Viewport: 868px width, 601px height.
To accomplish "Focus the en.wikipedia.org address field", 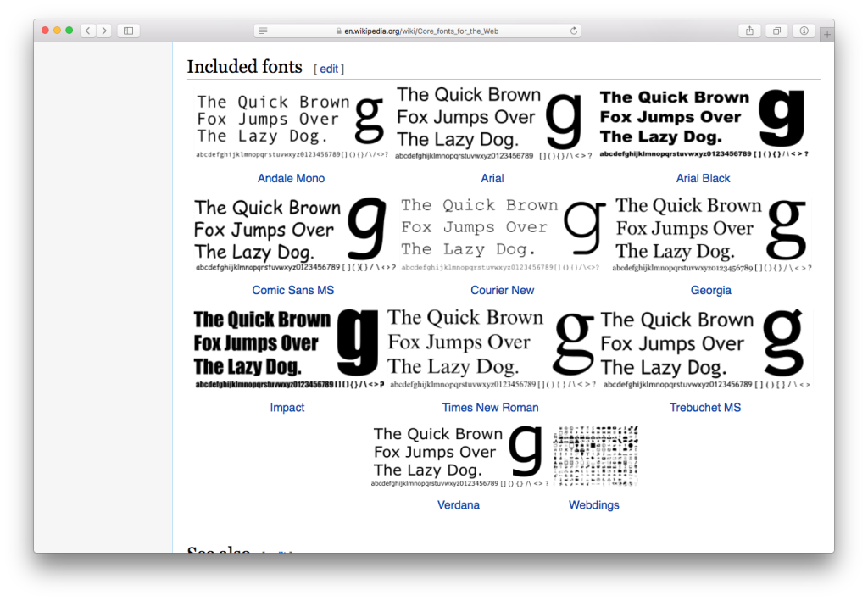I will click(417, 31).
